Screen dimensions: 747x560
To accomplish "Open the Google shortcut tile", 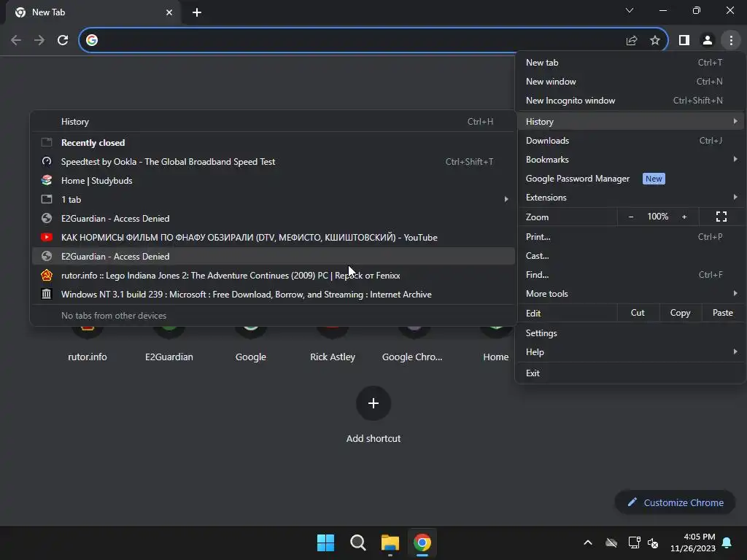I will pos(251,357).
